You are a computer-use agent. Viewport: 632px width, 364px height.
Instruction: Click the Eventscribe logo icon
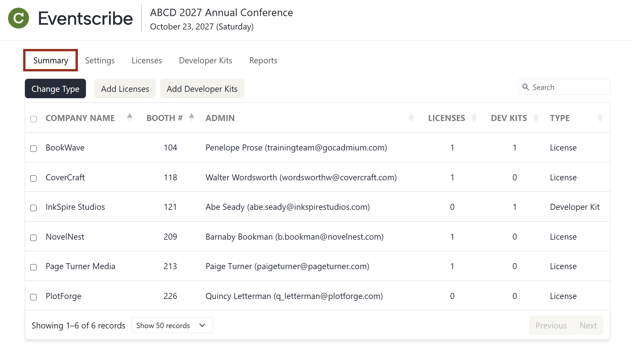pos(18,18)
